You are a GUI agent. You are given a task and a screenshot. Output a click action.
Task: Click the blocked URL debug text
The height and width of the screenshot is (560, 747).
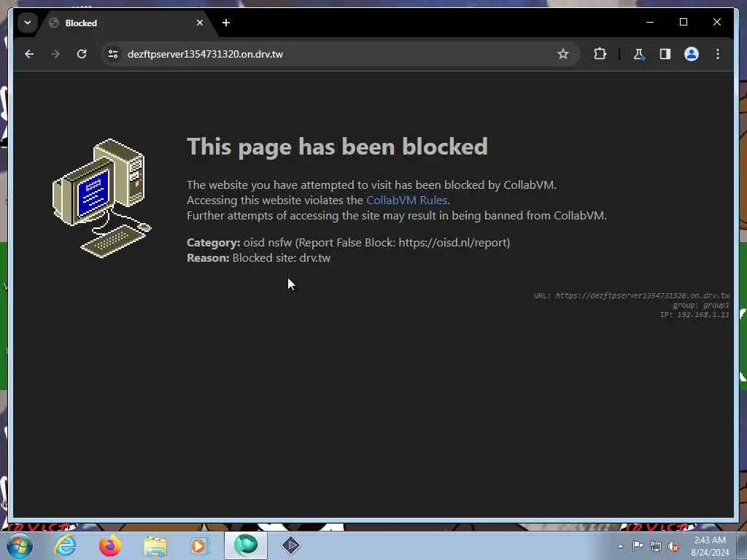[x=631, y=296]
